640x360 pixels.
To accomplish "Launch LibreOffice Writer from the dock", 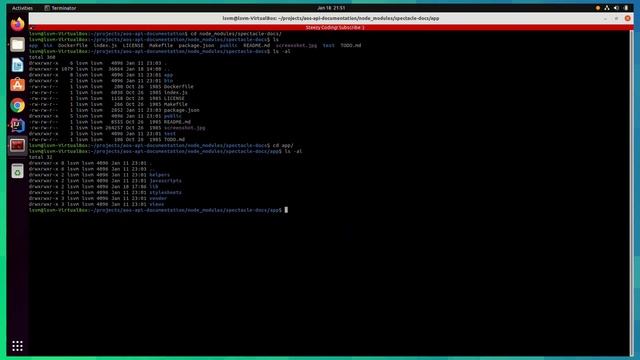I will click(x=17, y=65).
